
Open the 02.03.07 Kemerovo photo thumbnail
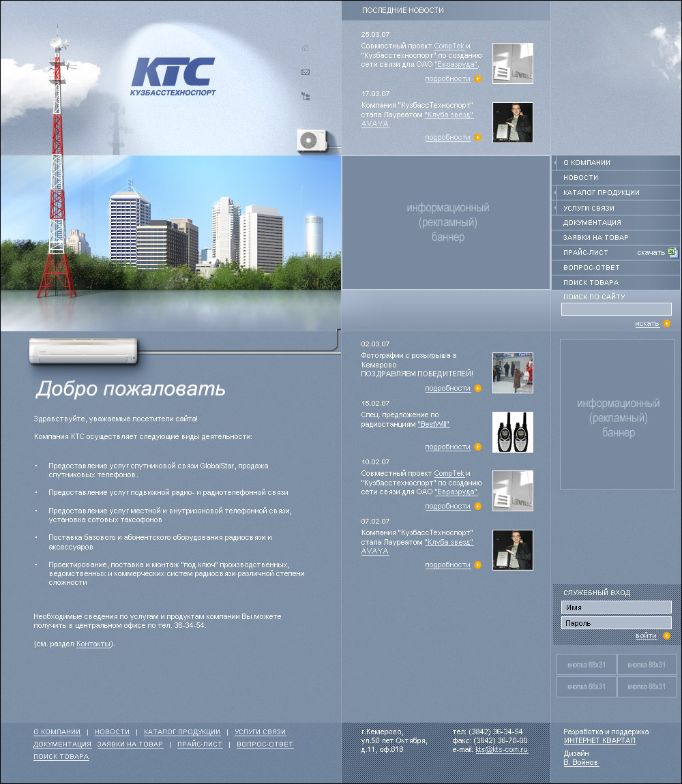click(512, 372)
